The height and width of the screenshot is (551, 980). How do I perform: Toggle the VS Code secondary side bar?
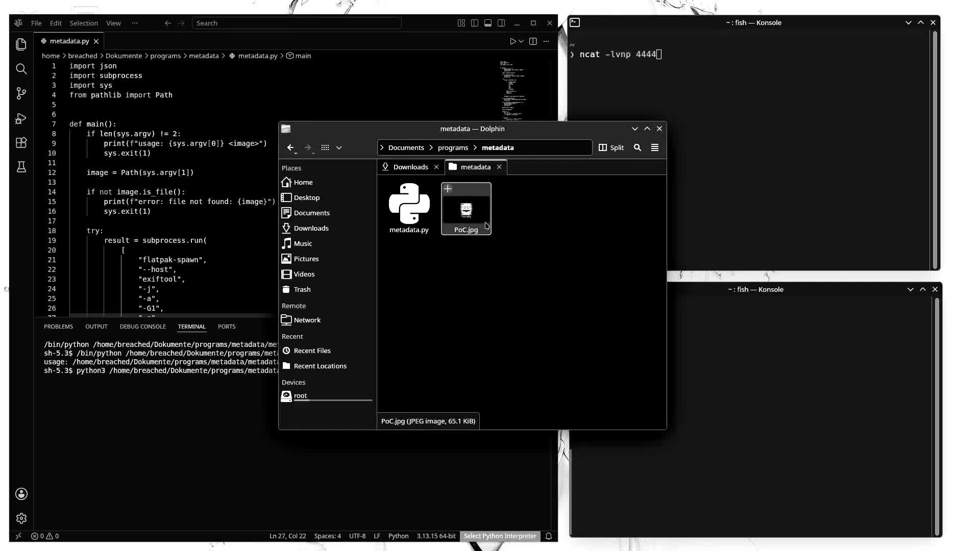501,23
